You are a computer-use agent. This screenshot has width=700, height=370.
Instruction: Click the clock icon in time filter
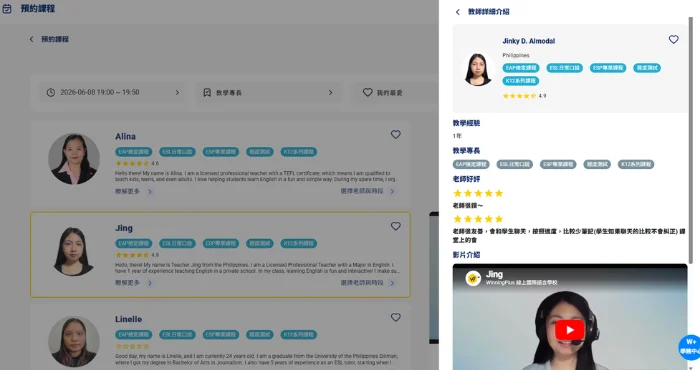[x=51, y=92]
